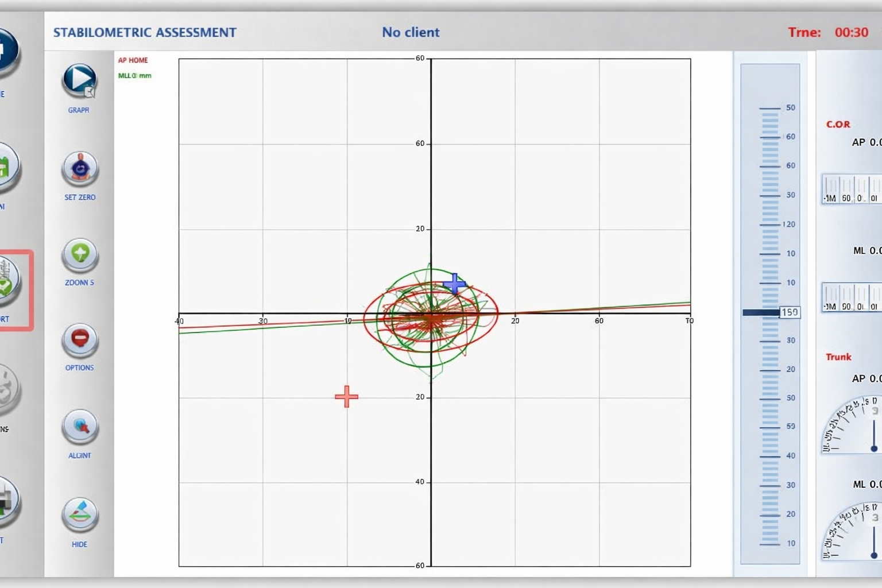The height and width of the screenshot is (588, 882).
Task: Open OPTIONS red round icon
Action: pyautogui.click(x=80, y=340)
